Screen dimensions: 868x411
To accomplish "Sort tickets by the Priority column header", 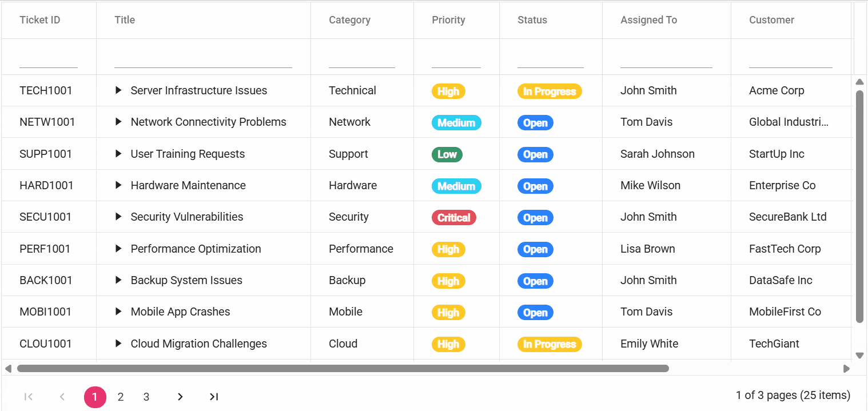I will [448, 19].
